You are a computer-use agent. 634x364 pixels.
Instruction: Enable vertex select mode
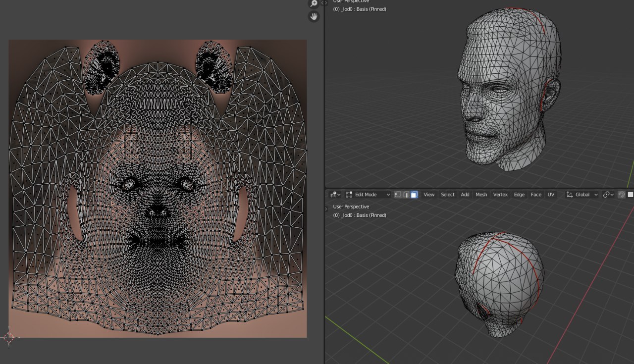[x=398, y=195]
